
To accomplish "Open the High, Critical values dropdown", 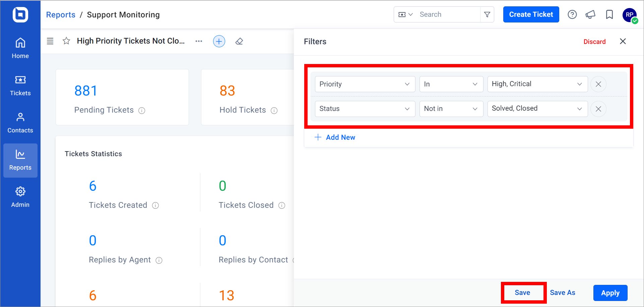I will tap(537, 84).
